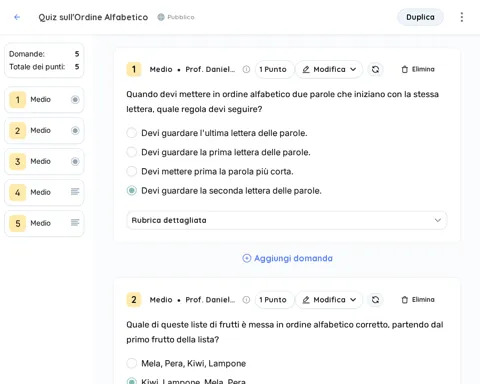
Task: Click the pencil icon on question 2 Modifica
Action: pos(306,300)
